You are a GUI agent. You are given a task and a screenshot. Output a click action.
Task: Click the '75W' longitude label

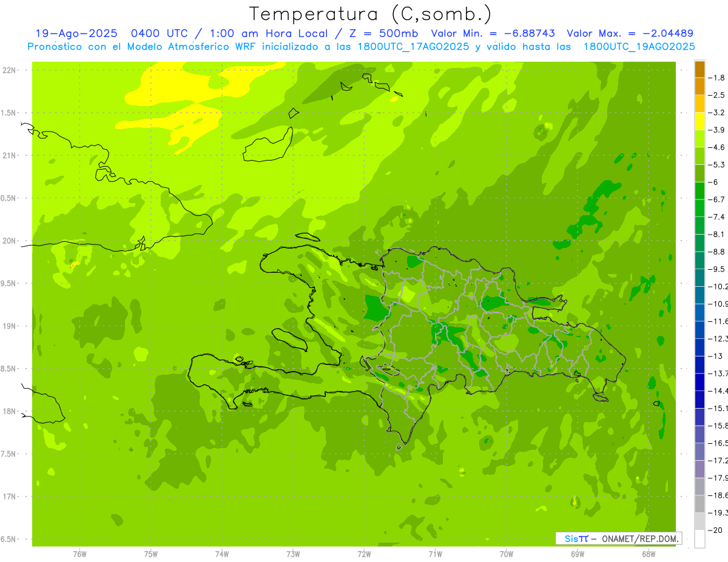pos(150,555)
